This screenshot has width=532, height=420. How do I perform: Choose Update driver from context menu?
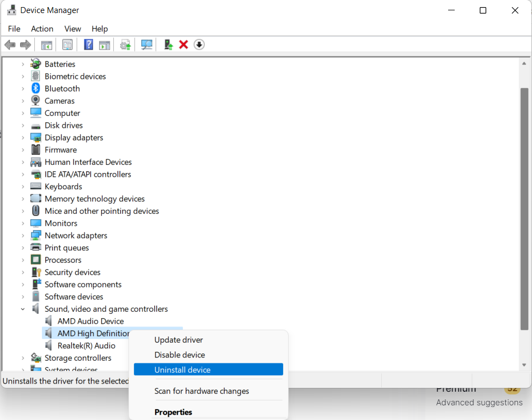(209, 339)
